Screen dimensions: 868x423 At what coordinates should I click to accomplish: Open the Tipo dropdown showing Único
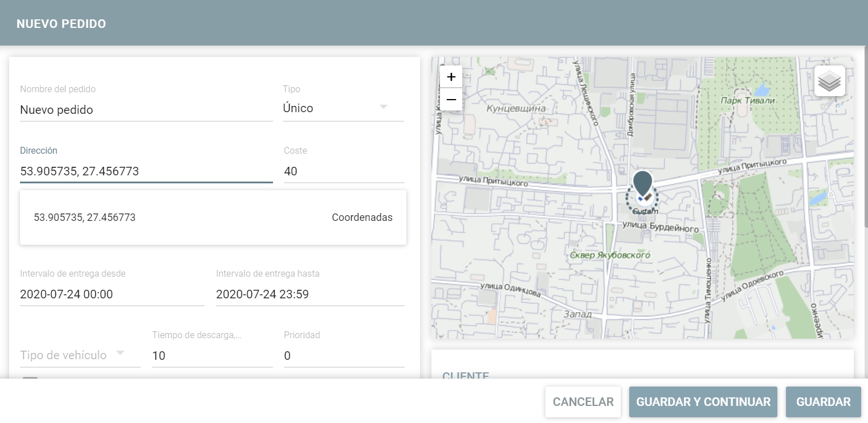[343, 108]
